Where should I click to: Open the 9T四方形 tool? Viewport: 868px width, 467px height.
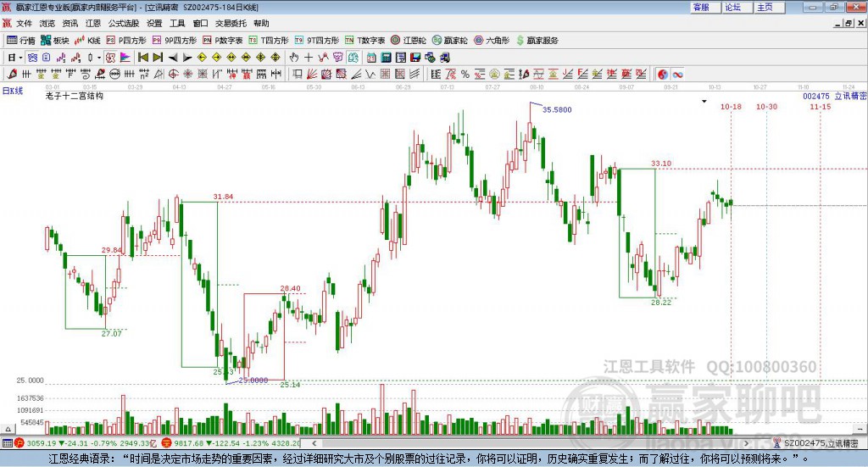(317, 41)
